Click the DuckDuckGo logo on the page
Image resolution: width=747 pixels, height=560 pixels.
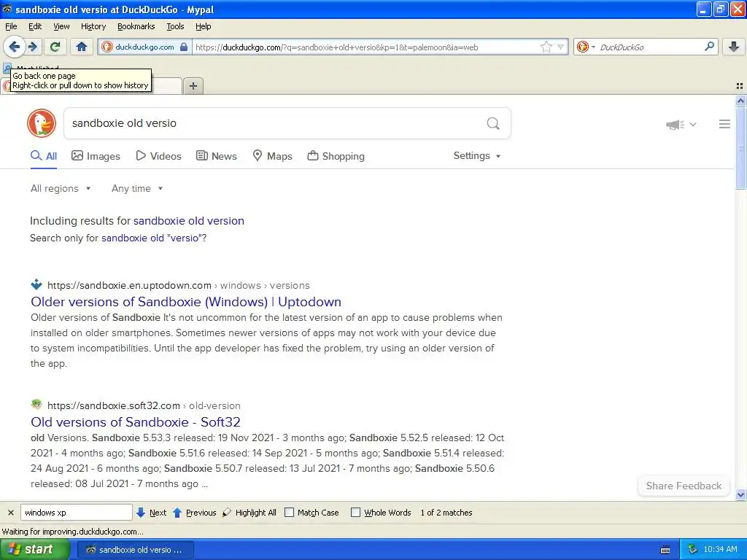coord(42,123)
